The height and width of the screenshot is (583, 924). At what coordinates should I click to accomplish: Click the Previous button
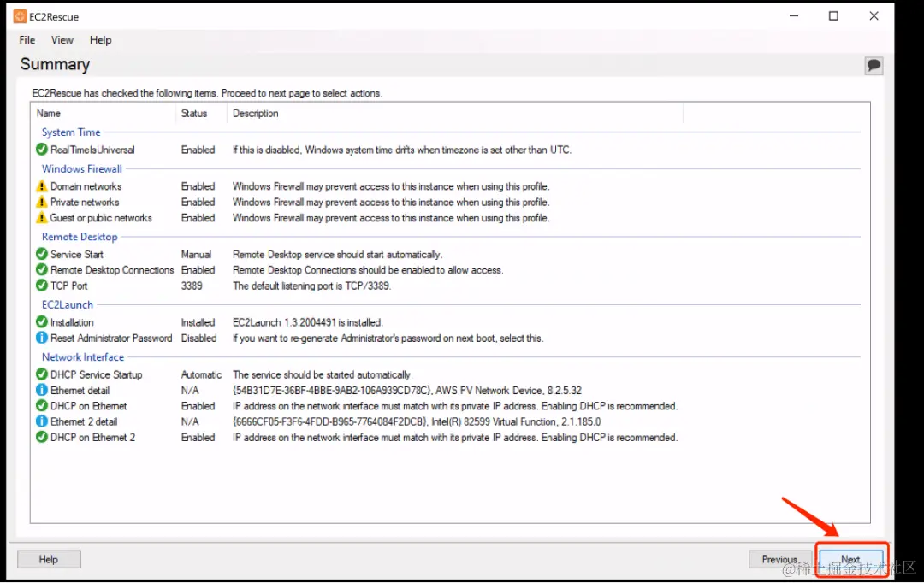click(779, 559)
